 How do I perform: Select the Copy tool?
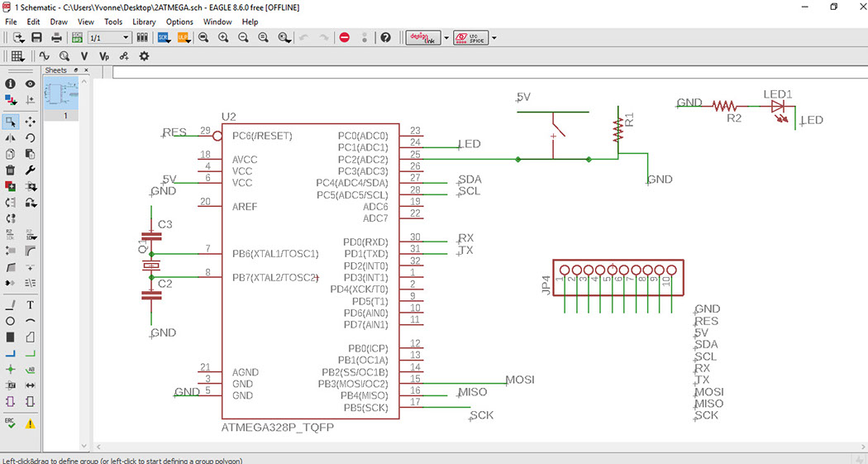[10, 154]
